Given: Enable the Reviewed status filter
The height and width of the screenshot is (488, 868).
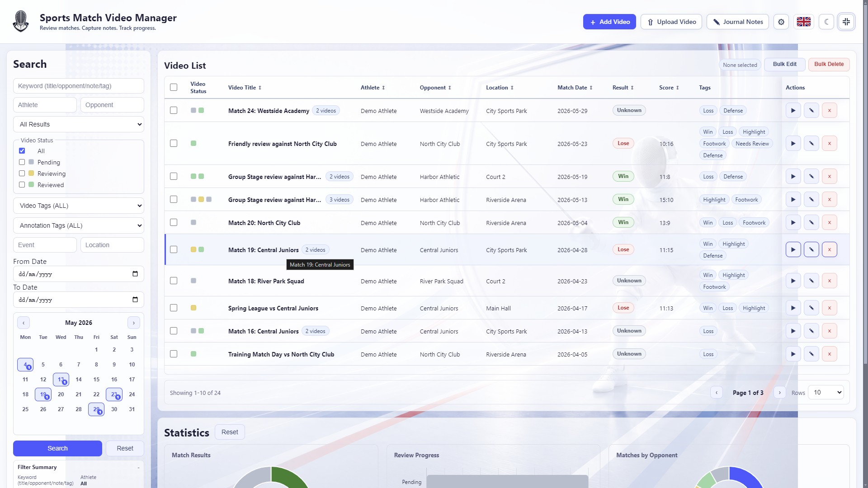Looking at the screenshot, I should [22, 185].
